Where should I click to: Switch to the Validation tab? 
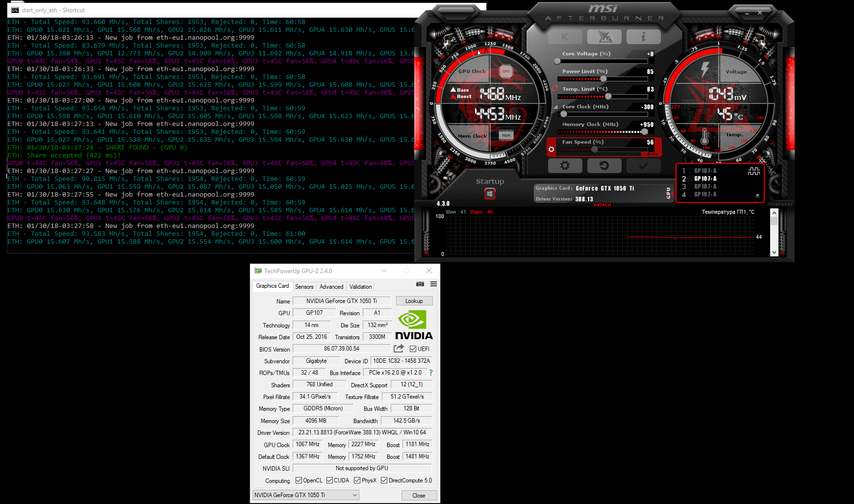pos(360,286)
